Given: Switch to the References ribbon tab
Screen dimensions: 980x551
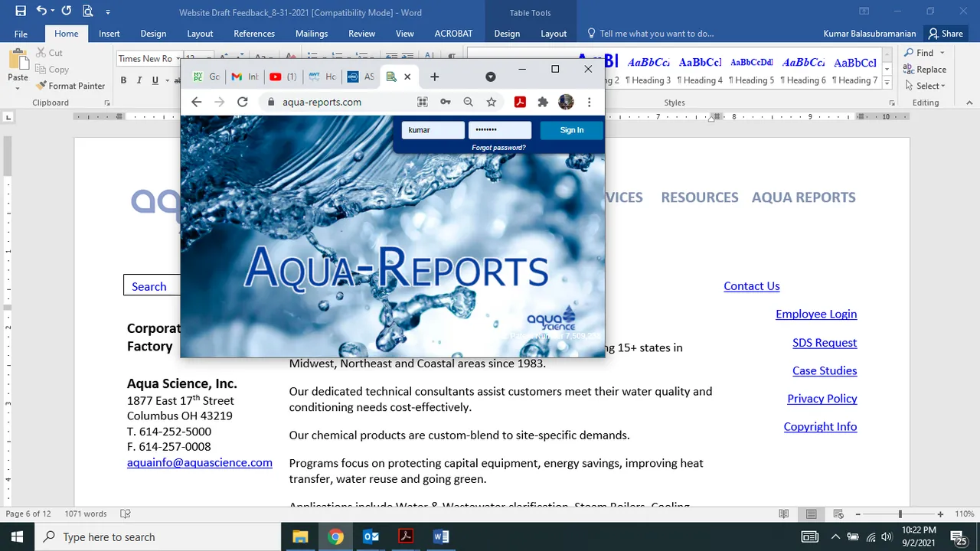Looking at the screenshot, I should pyautogui.click(x=254, y=34).
